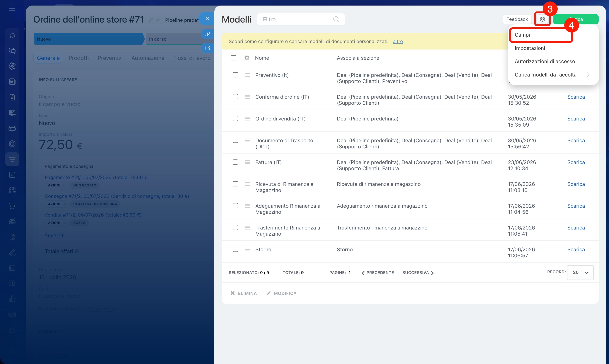The height and width of the screenshot is (364, 609).
Task: Toggle the select-all checkbox in table header
Action: 234,58
